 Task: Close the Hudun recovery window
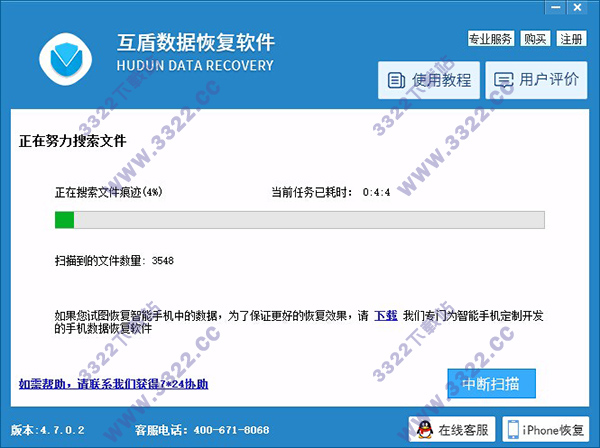[577, 7]
